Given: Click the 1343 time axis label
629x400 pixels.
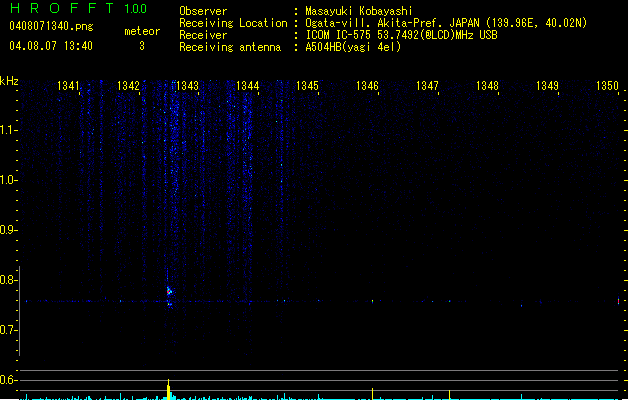Looking at the screenshot, I should (x=188, y=86).
